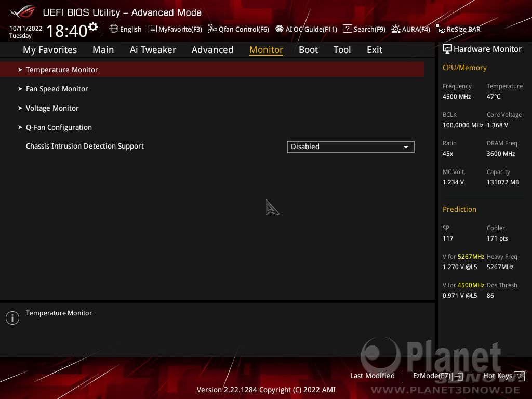Click the 47°C temperature value
Image resolution: width=532 pixels, height=399 pixels.
[494, 97]
